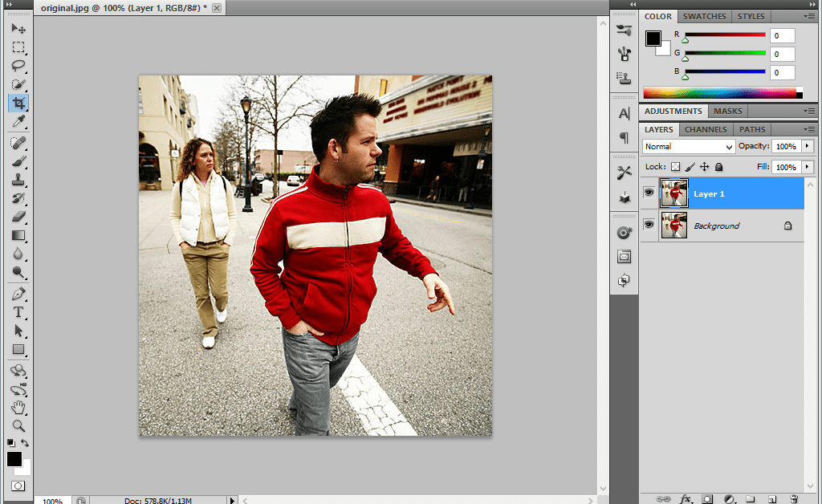
Task: Open the Brushes panel icon
Action: pyautogui.click(x=624, y=54)
